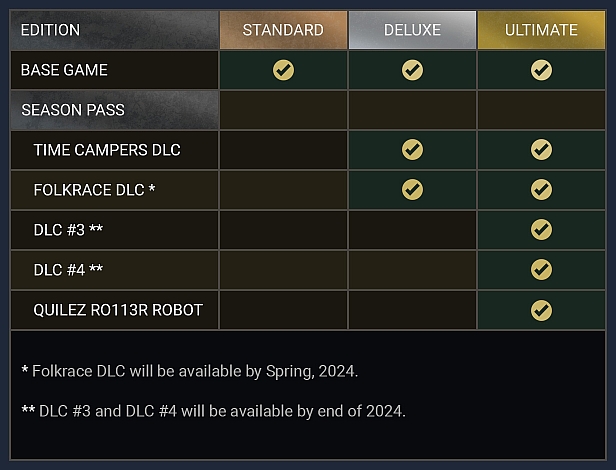Select the Ultimate edition column header
Screen dimensions: 616x470
click(x=541, y=30)
